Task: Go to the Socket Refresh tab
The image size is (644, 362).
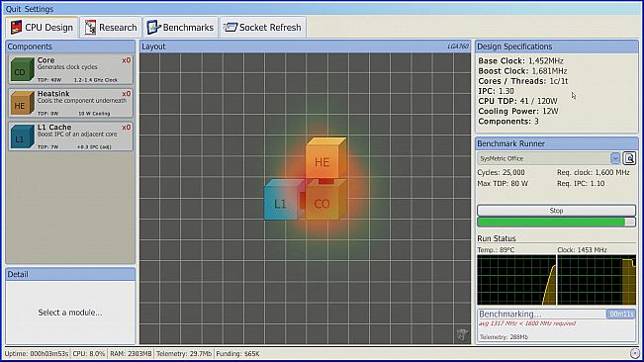Action: (262, 28)
